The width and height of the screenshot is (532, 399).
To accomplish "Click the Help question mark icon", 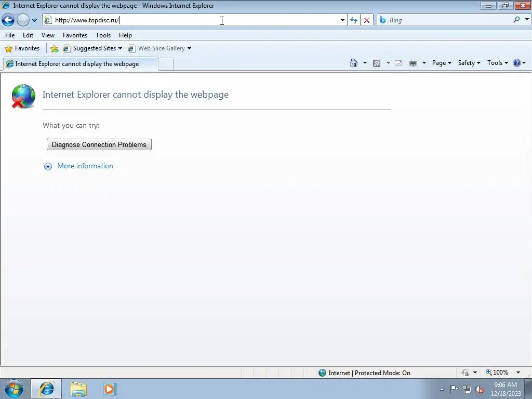I will pos(517,63).
